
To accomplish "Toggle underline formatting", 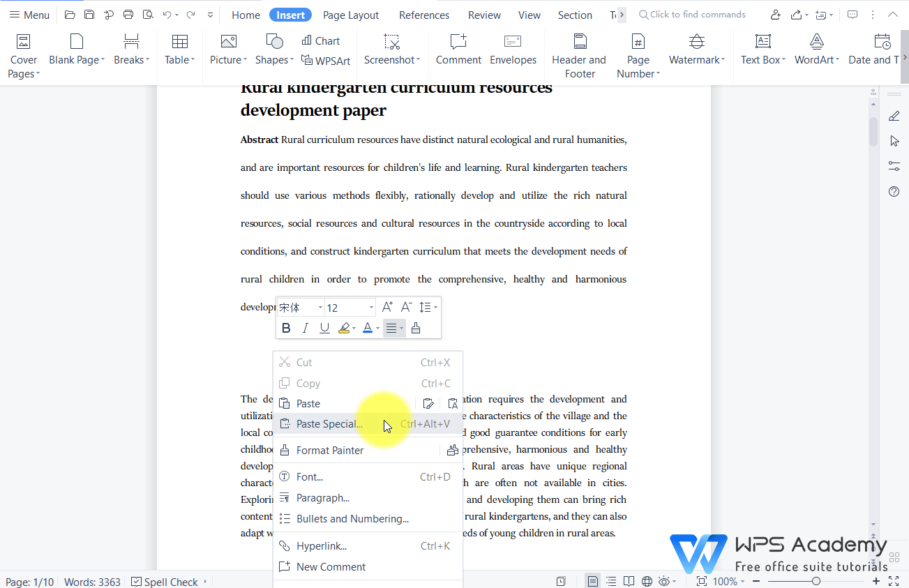I will (324, 327).
